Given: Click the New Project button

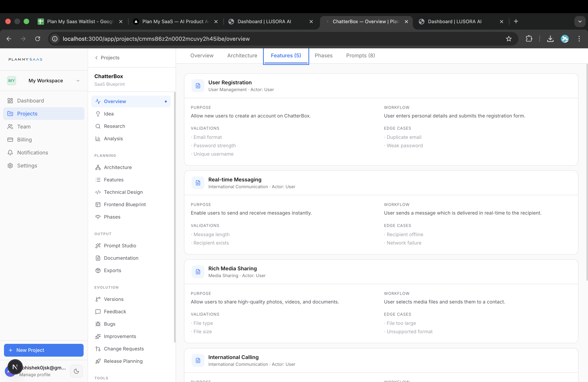Looking at the screenshot, I should point(43,350).
